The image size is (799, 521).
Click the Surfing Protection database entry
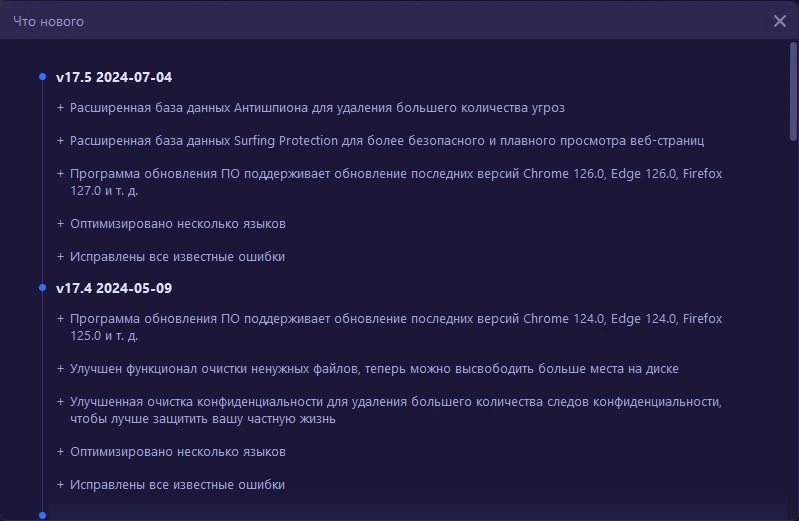pyautogui.click(x=387, y=141)
